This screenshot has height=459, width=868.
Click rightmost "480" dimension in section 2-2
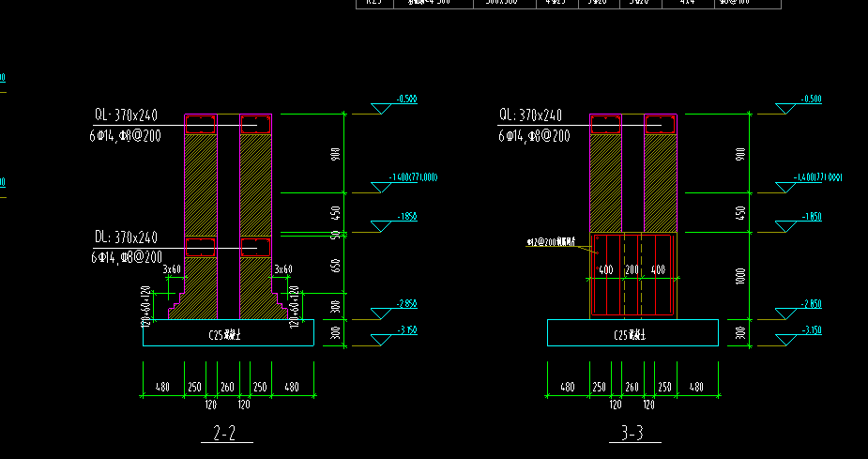tap(292, 387)
